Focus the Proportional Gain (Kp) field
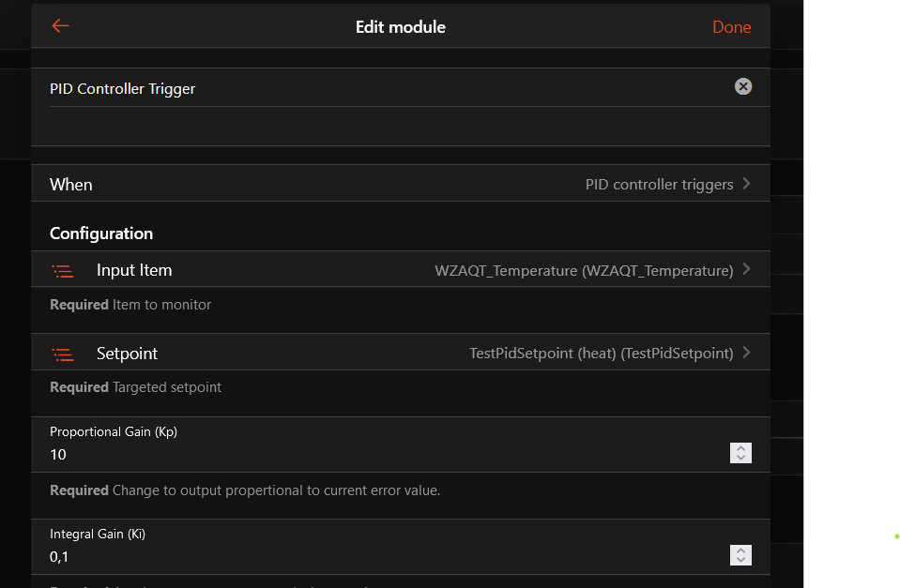This screenshot has height=588, width=900. [375, 455]
